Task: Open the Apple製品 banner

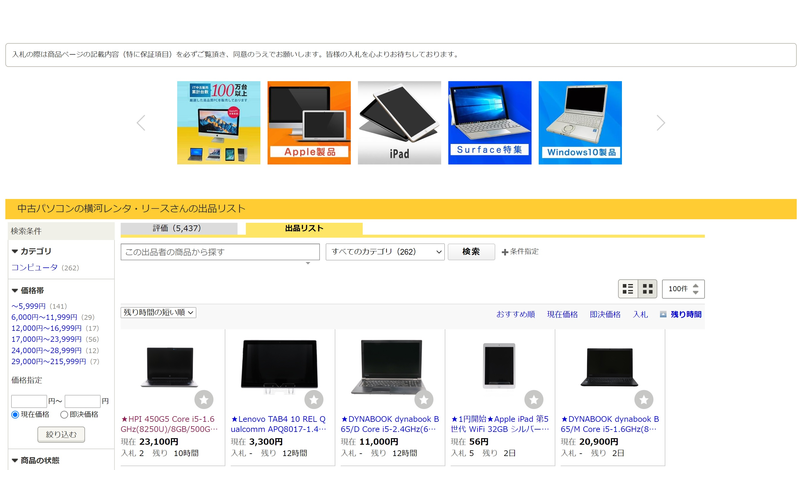Action: tap(309, 122)
